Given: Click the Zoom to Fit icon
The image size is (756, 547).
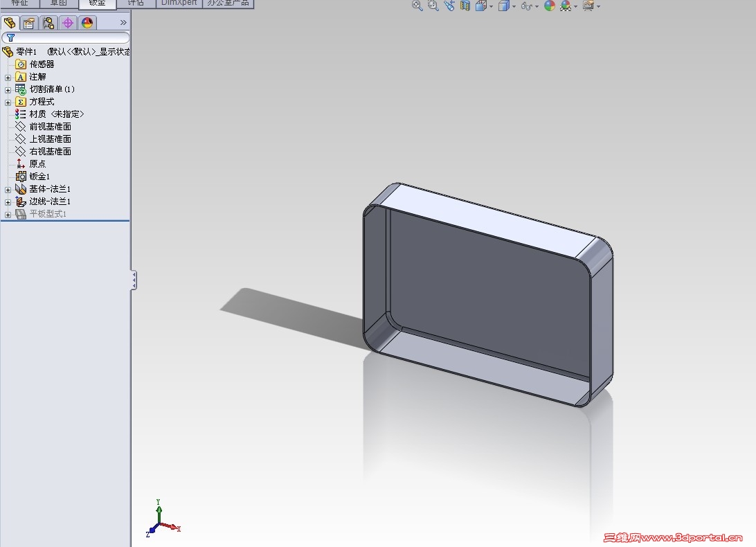Looking at the screenshot, I should (x=417, y=6).
